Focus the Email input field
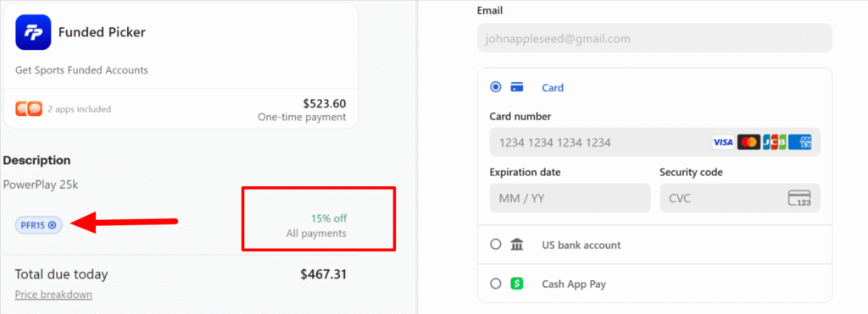868x314 pixels. 654,38
